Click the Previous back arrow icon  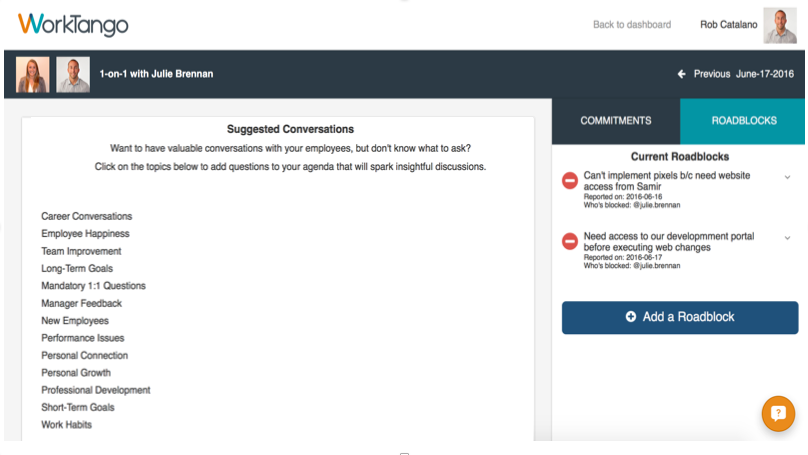(681, 74)
